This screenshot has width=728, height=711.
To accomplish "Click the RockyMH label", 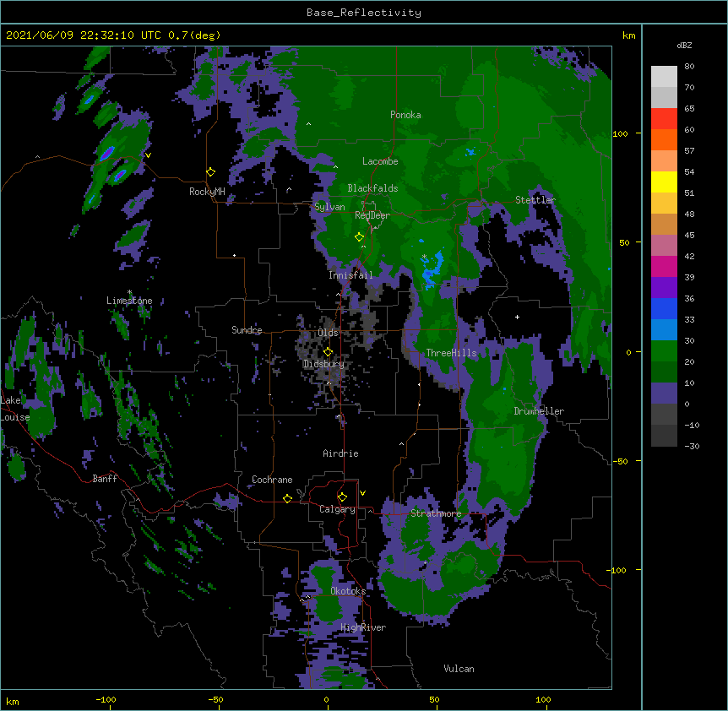I will pyautogui.click(x=207, y=192).
